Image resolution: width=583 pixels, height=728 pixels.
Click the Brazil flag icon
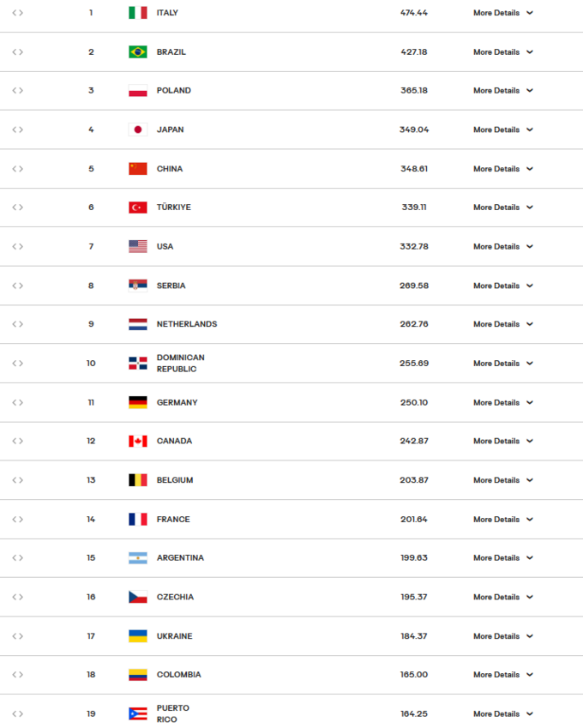point(137,52)
